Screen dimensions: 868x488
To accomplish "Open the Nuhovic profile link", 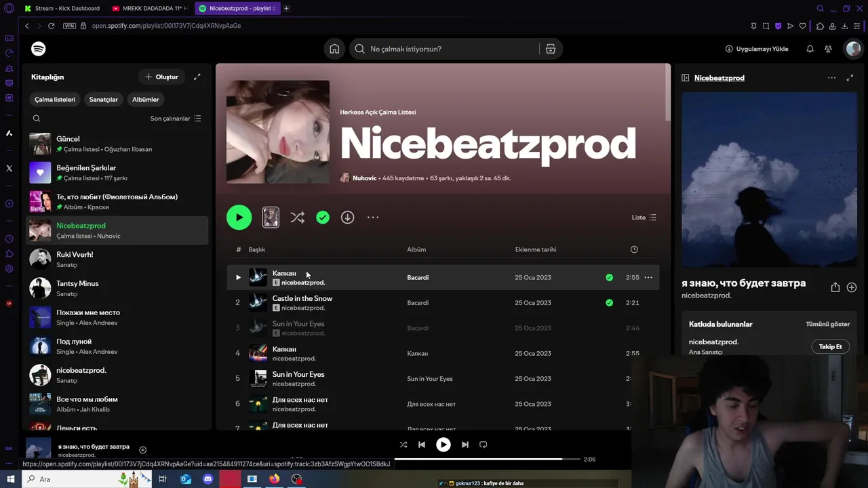I will click(364, 178).
